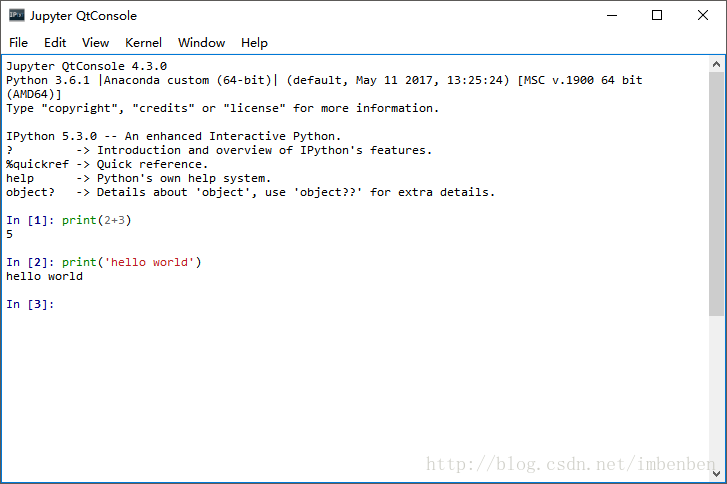This screenshot has width=727, height=484.
Task: Open the File menu
Action: (19, 43)
